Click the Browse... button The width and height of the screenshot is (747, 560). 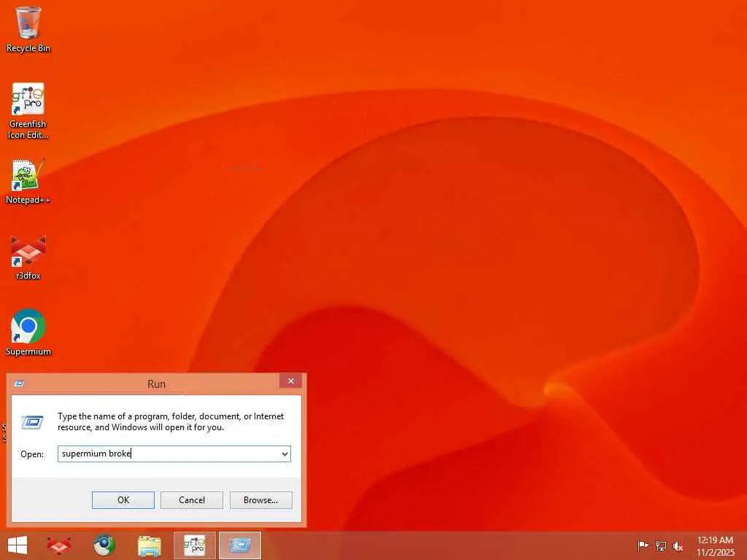tap(260, 500)
